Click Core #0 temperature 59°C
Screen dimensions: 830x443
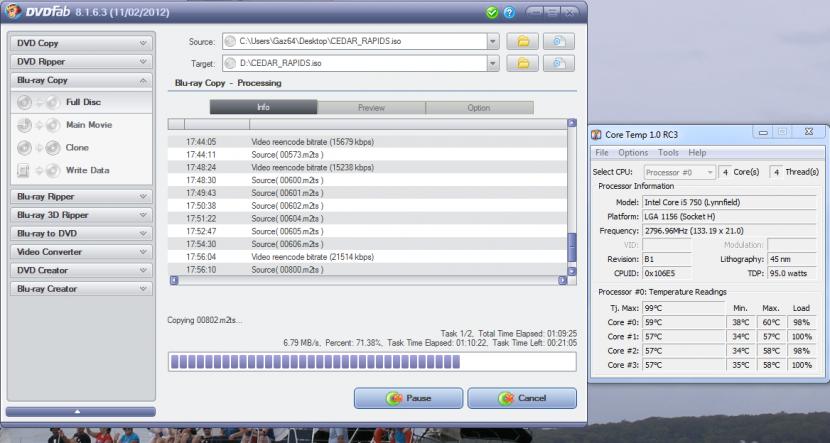tap(683, 322)
